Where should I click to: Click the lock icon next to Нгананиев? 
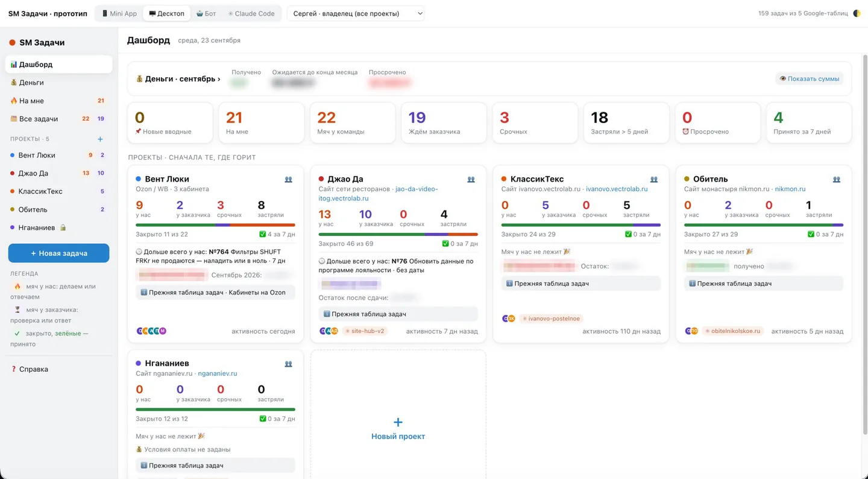[x=63, y=227]
